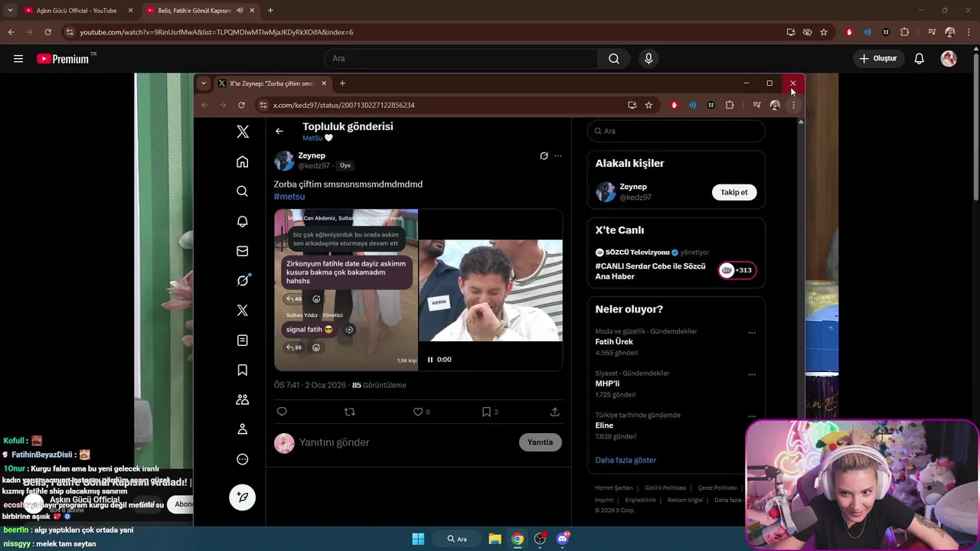Open Lists icon in X sidebar
This screenshot has width=980, height=551.
point(243,340)
